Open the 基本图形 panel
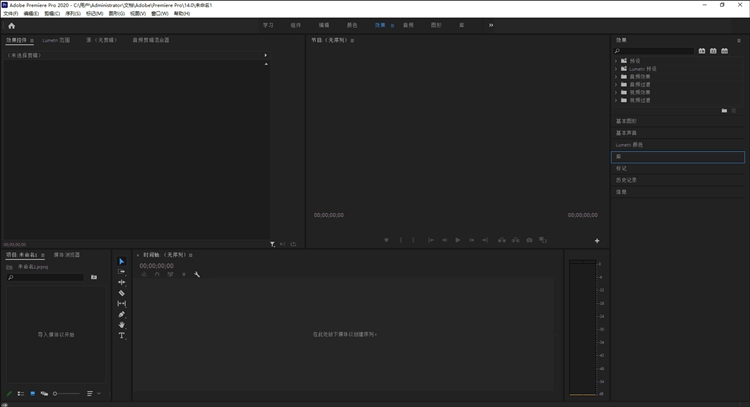This screenshot has width=750, height=407. pyautogui.click(x=626, y=121)
